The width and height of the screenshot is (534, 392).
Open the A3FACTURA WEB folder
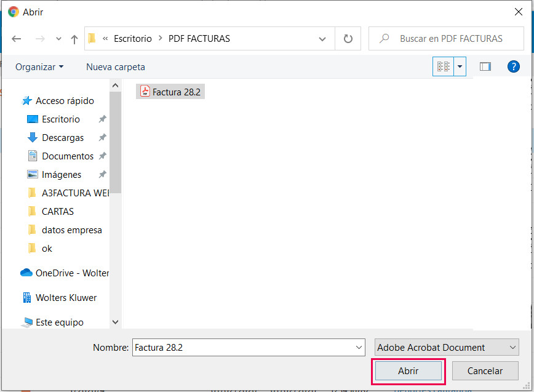(x=69, y=193)
